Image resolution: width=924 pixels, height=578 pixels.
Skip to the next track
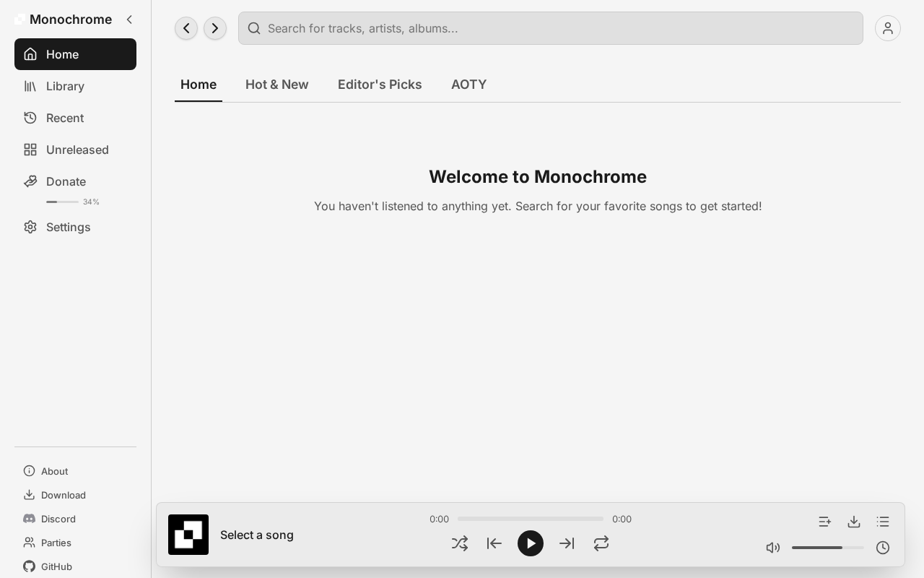[x=567, y=543]
